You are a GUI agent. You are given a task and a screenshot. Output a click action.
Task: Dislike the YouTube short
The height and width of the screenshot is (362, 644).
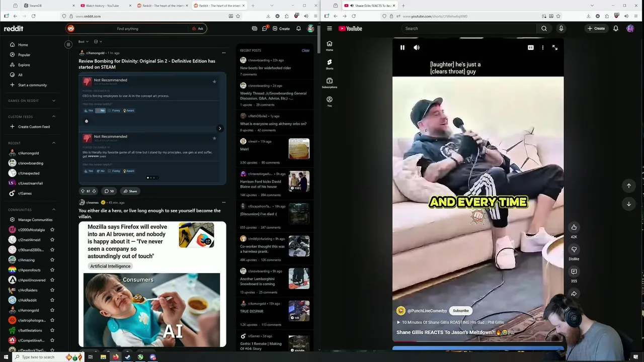[574, 249]
